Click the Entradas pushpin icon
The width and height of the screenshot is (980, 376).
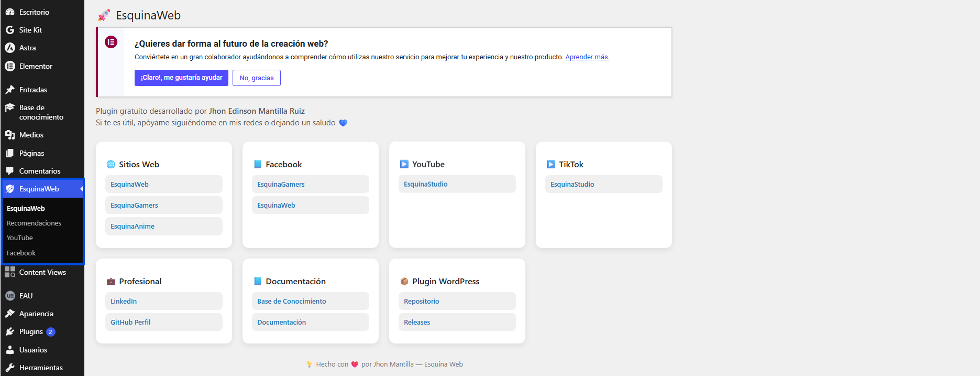click(10, 90)
